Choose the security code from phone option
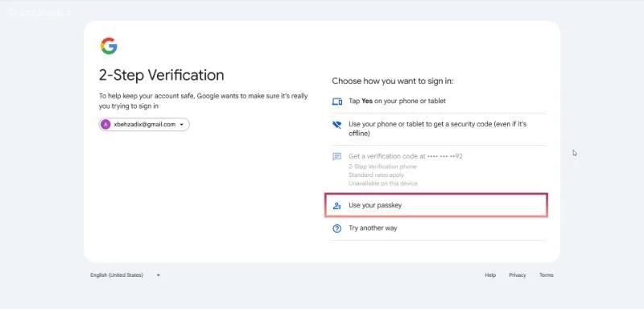This screenshot has height=309, width=644. [439, 129]
